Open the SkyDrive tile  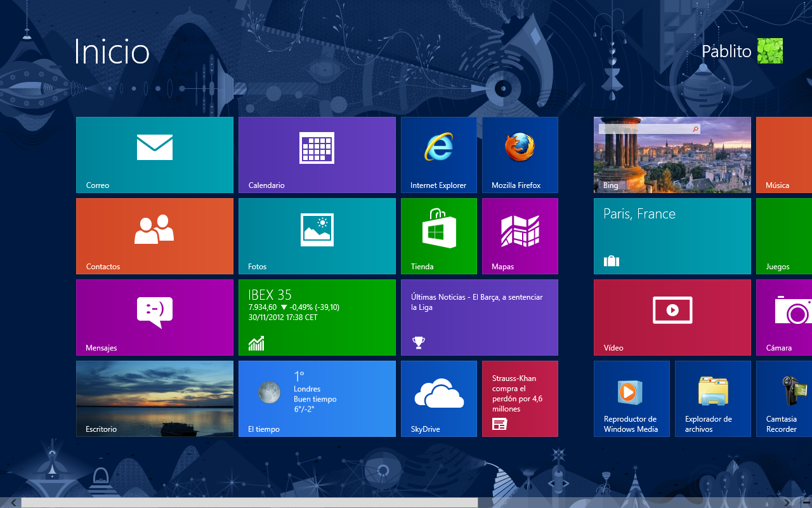[x=439, y=399]
